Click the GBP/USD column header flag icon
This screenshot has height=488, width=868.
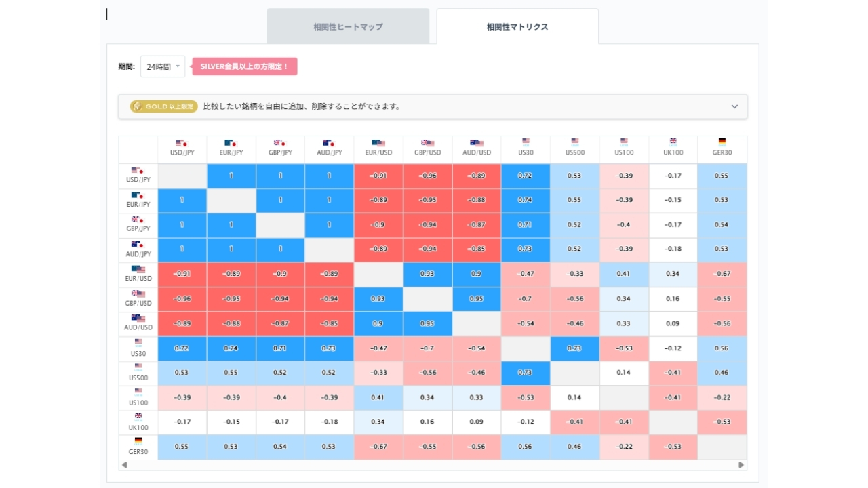click(x=427, y=143)
